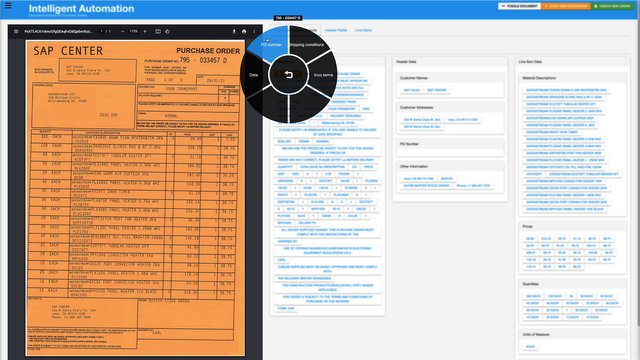Click the orange Start New Automation button
The height and width of the screenshot is (360, 640).
(x=566, y=6)
